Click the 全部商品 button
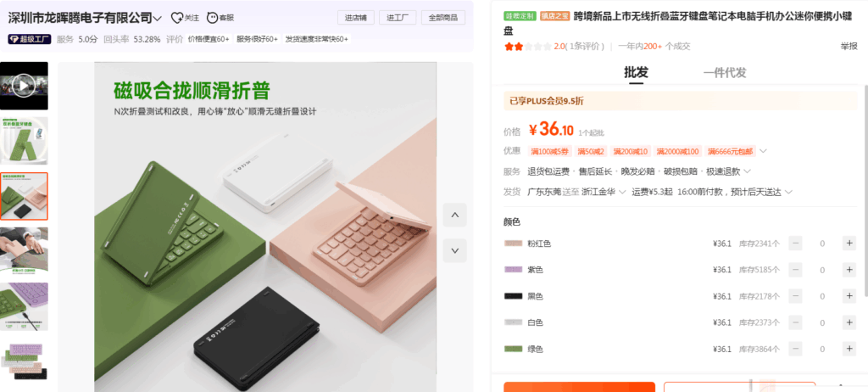868x392 pixels. [x=443, y=17]
